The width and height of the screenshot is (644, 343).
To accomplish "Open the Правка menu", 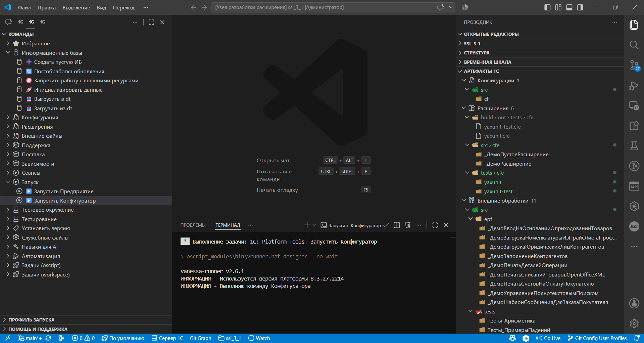I will pyautogui.click(x=47, y=7).
